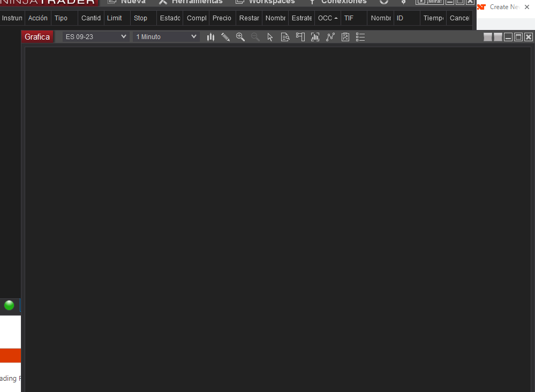Click the Restar column header
Screen dimensions: 535x392
(248, 18)
